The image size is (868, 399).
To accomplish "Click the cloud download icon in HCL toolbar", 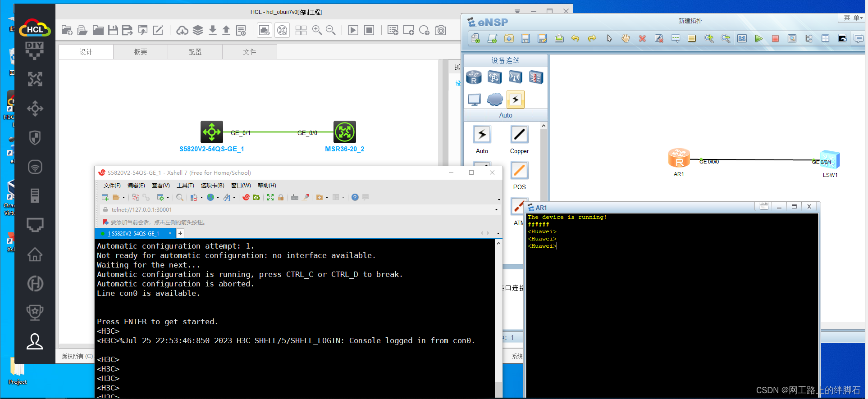I will (x=182, y=30).
